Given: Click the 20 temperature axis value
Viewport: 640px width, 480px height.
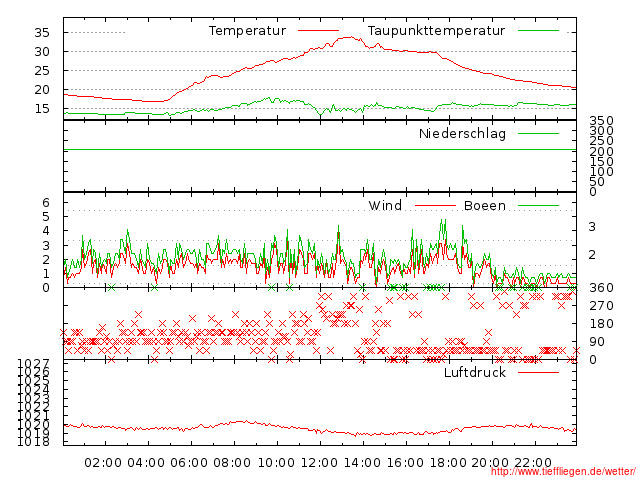Looking at the screenshot, I should pyautogui.click(x=42, y=90).
